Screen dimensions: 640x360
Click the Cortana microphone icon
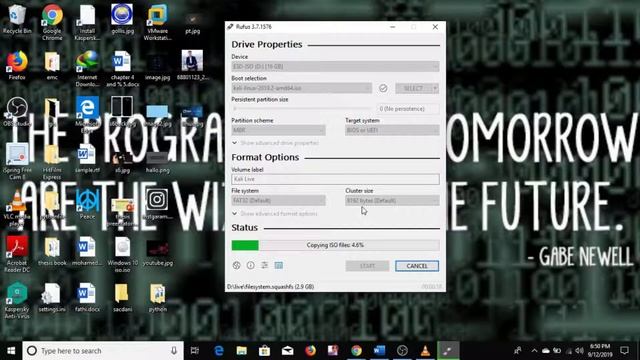(x=174, y=351)
